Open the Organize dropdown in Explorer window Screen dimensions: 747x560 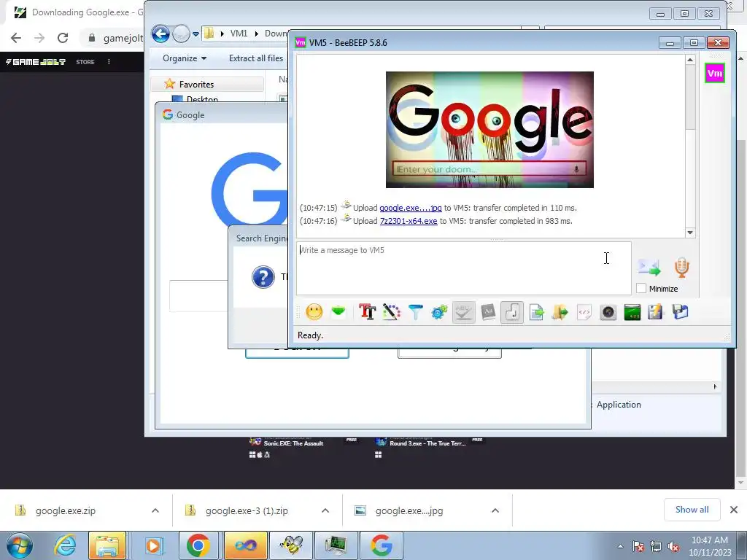point(185,58)
